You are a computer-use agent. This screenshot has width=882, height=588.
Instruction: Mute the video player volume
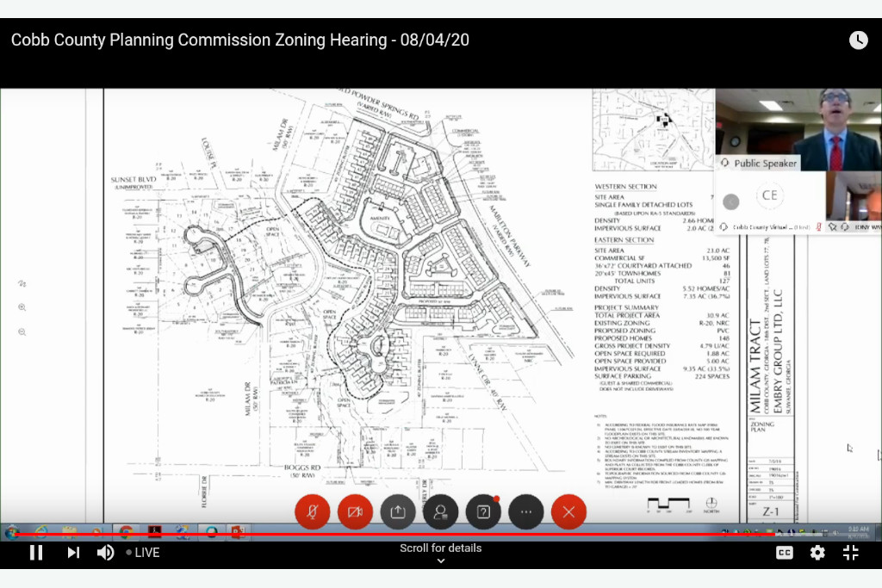pyautogui.click(x=105, y=553)
